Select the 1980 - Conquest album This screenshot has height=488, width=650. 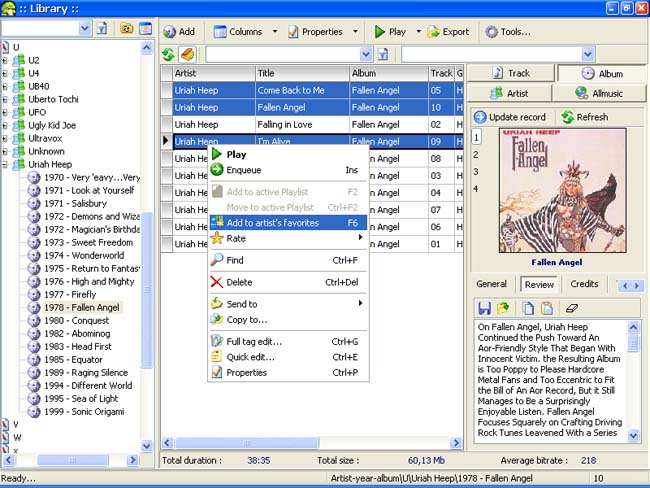click(x=74, y=321)
